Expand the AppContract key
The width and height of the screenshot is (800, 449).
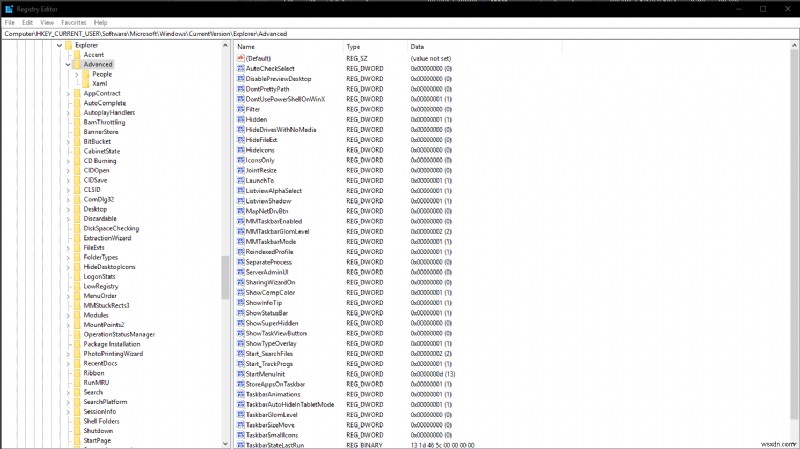pyautogui.click(x=67, y=93)
